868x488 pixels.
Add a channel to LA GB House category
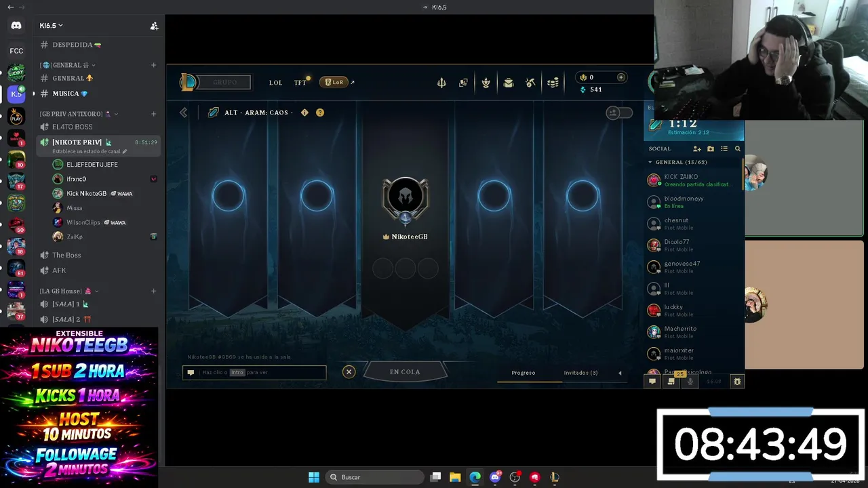tap(153, 291)
